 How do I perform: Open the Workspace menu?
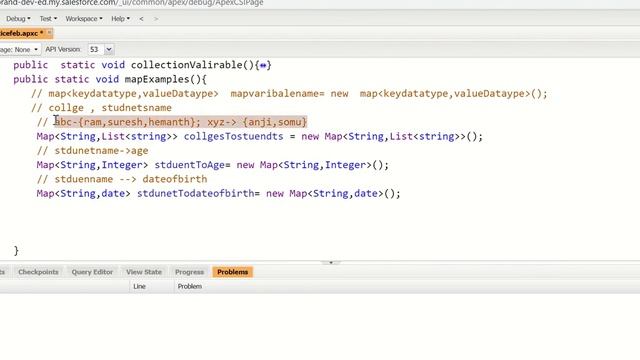[x=84, y=19]
